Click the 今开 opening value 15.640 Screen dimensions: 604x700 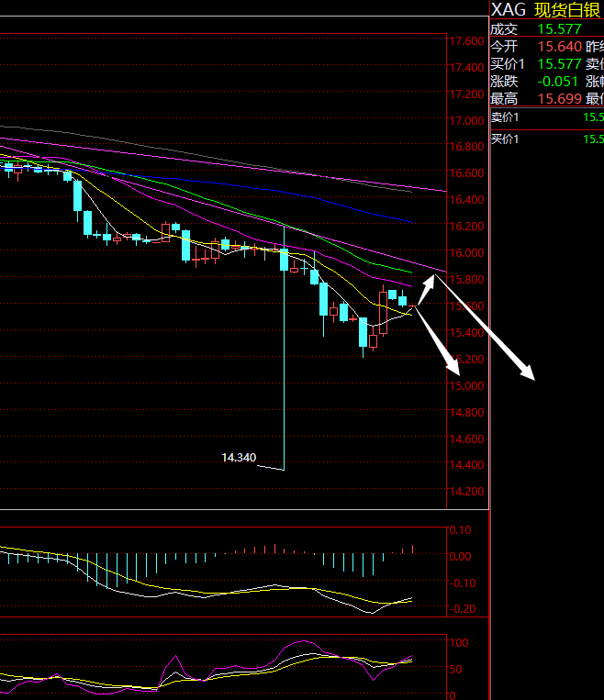(x=560, y=47)
